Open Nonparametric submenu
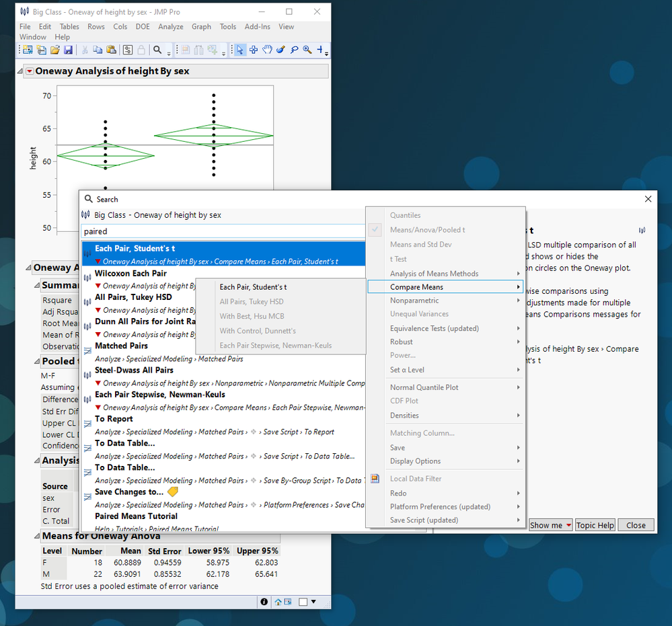 (445, 301)
